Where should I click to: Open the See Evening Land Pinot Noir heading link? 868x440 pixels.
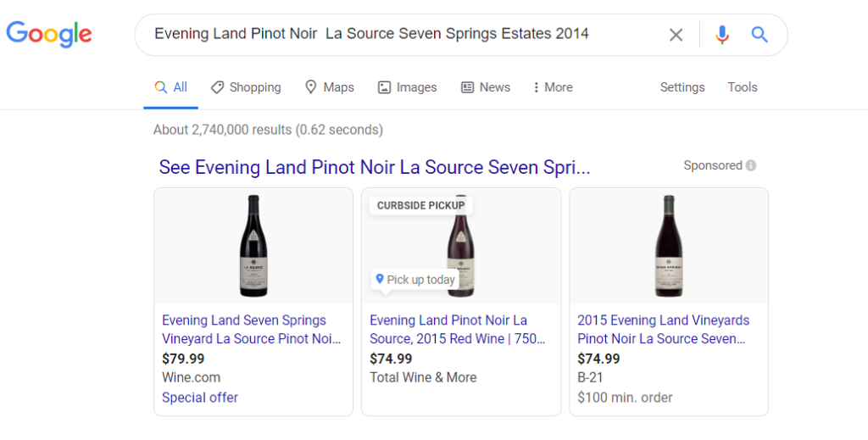[x=375, y=167]
